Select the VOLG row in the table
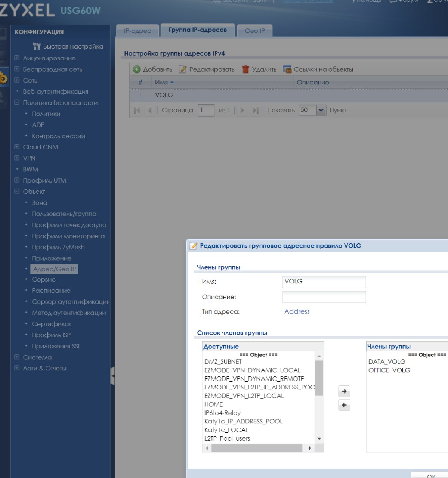Viewport: 448px width, 478px height. coord(288,95)
